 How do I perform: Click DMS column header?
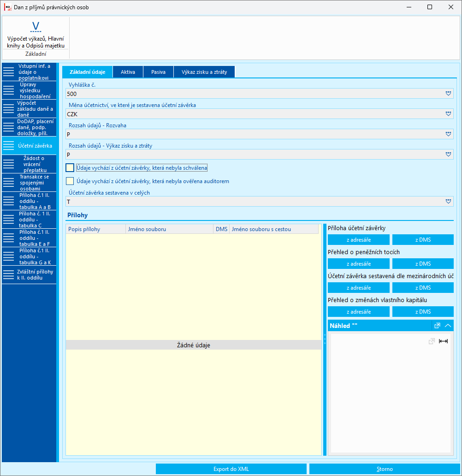pos(221,229)
